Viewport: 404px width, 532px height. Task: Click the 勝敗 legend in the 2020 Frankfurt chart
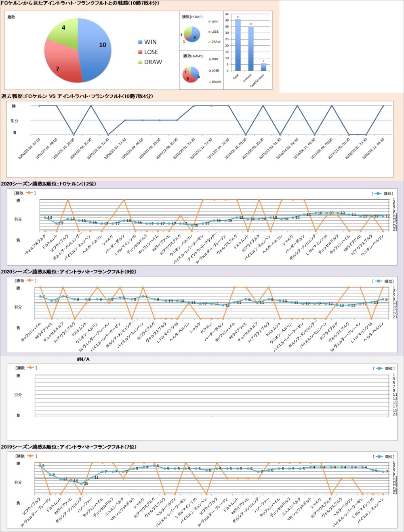(x=25, y=280)
